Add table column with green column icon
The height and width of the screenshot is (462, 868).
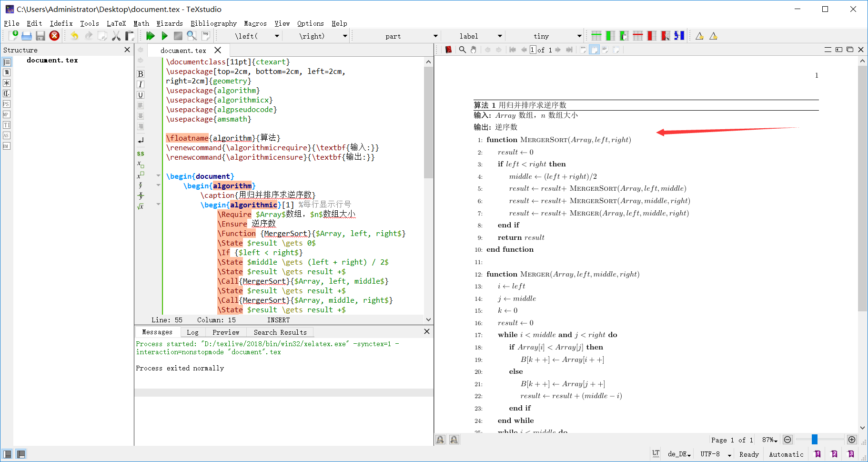[610, 36]
